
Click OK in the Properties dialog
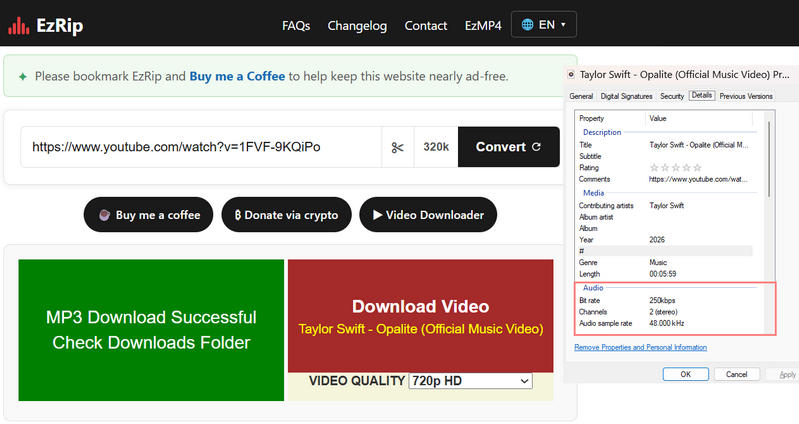pyautogui.click(x=685, y=374)
